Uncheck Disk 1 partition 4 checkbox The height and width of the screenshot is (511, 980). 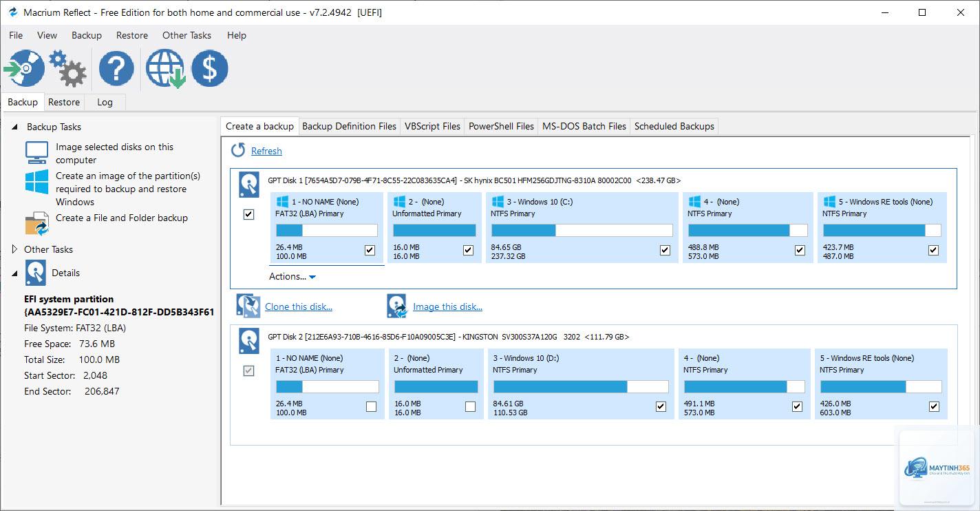tap(800, 250)
